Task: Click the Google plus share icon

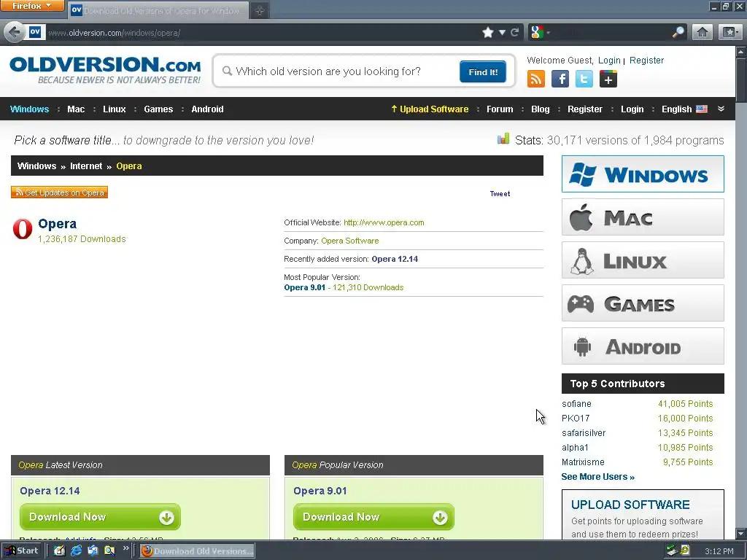Action: (608, 79)
